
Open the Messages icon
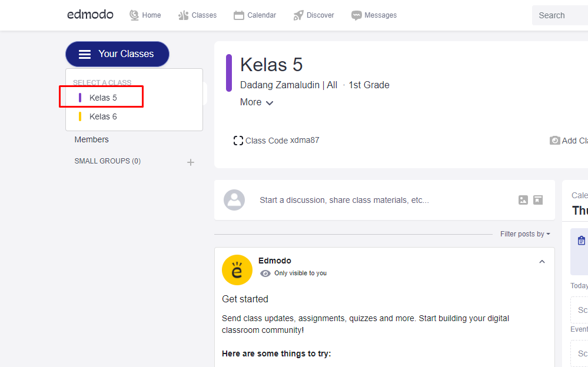point(354,15)
